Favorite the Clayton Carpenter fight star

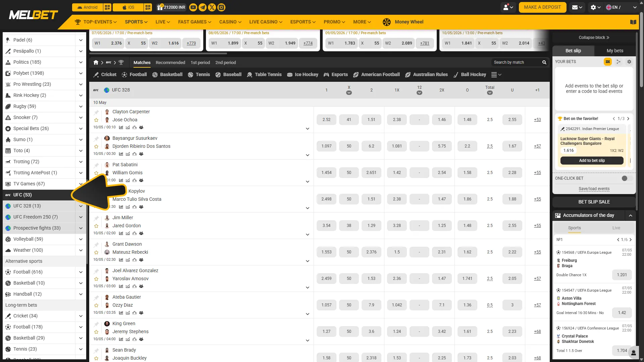pyautogui.click(x=96, y=120)
